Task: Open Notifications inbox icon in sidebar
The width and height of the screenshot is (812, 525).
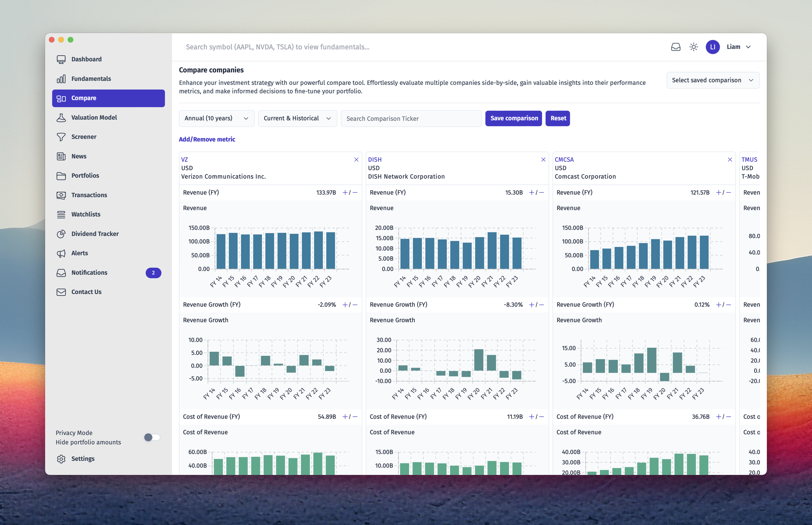Action: (61, 273)
